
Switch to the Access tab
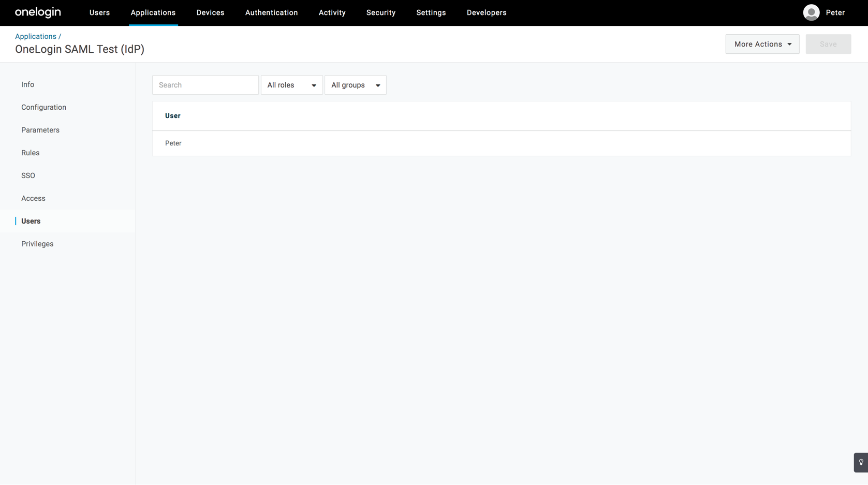pyautogui.click(x=34, y=198)
